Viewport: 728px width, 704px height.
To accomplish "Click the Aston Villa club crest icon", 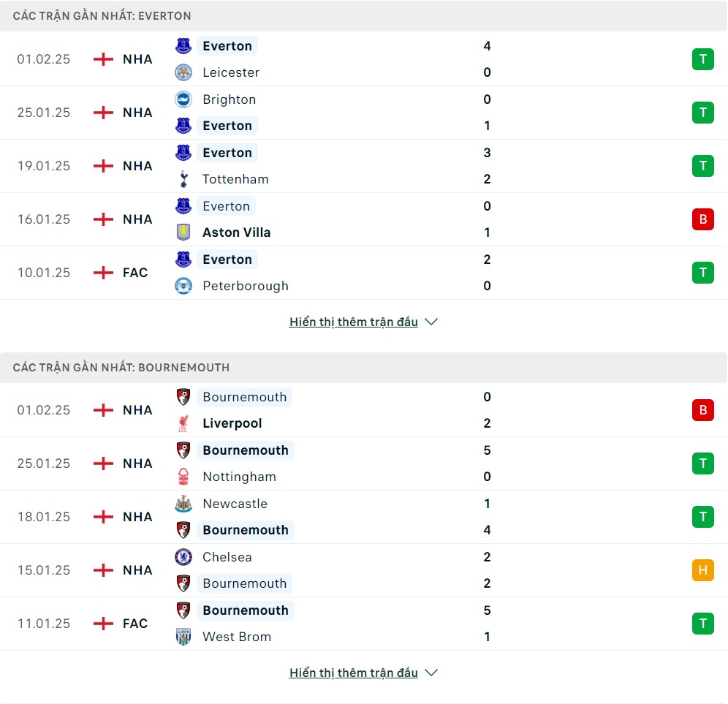I will [183, 232].
